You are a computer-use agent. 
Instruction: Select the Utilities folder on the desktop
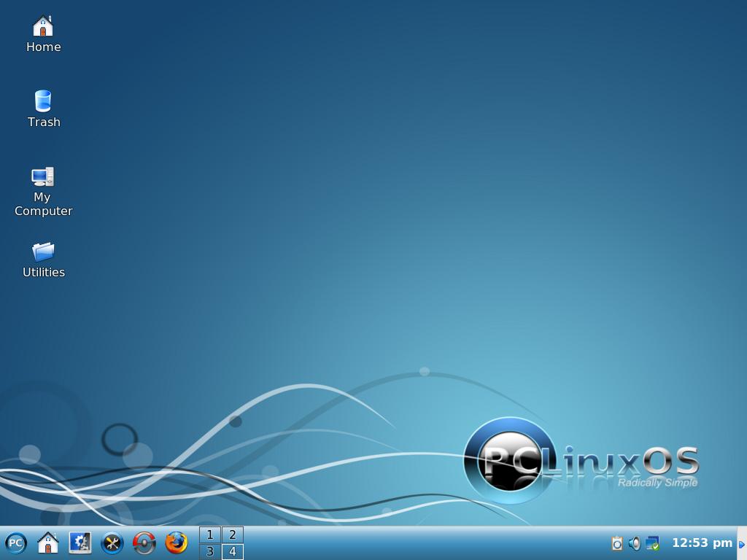(x=43, y=260)
